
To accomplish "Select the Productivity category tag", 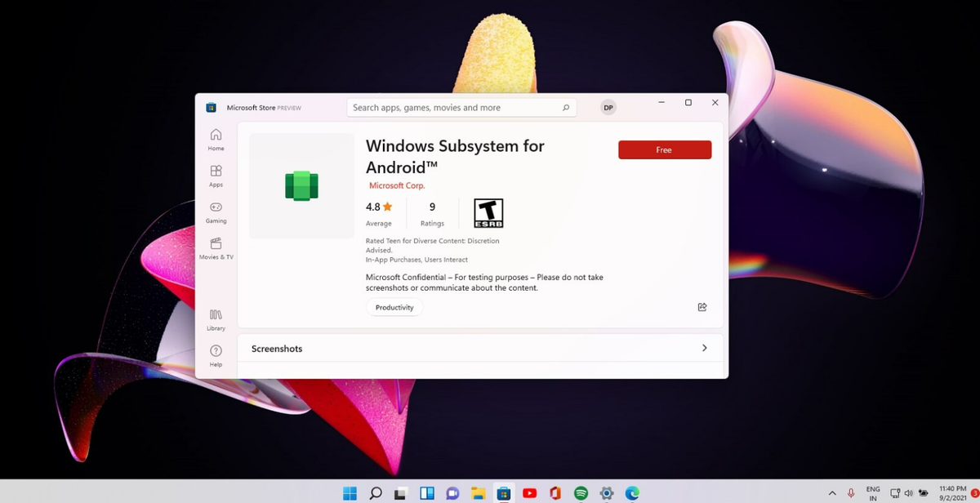I will pyautogui.click(x=394, y=308).
